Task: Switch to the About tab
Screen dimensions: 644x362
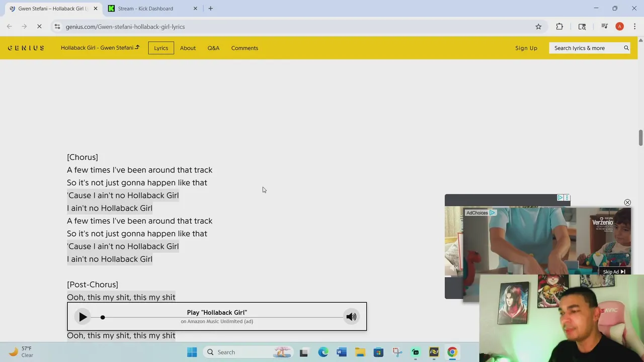Action: point(188,48)
